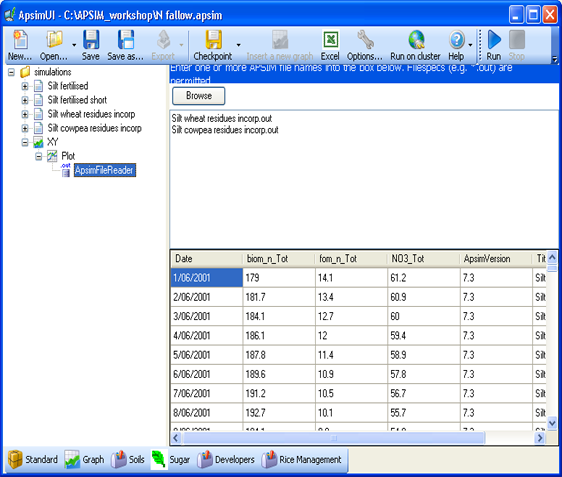Expand the Silt wheat residues incorp node

(x=25, y=114)
